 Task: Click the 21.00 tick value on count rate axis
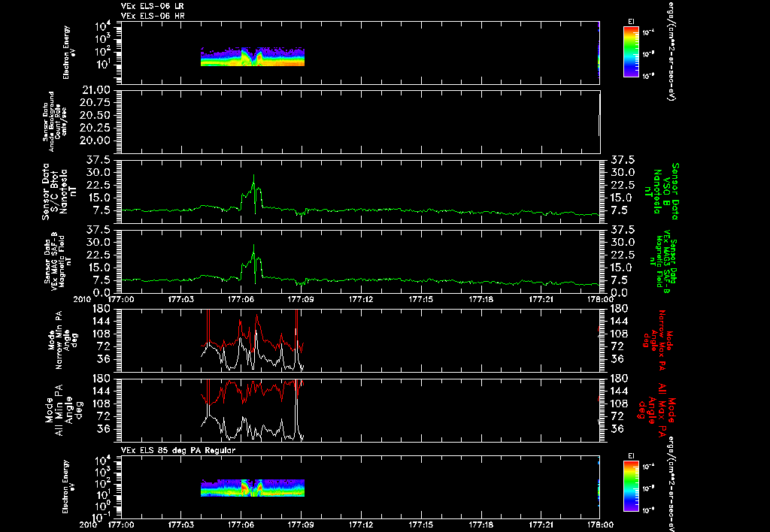[96, 90]
